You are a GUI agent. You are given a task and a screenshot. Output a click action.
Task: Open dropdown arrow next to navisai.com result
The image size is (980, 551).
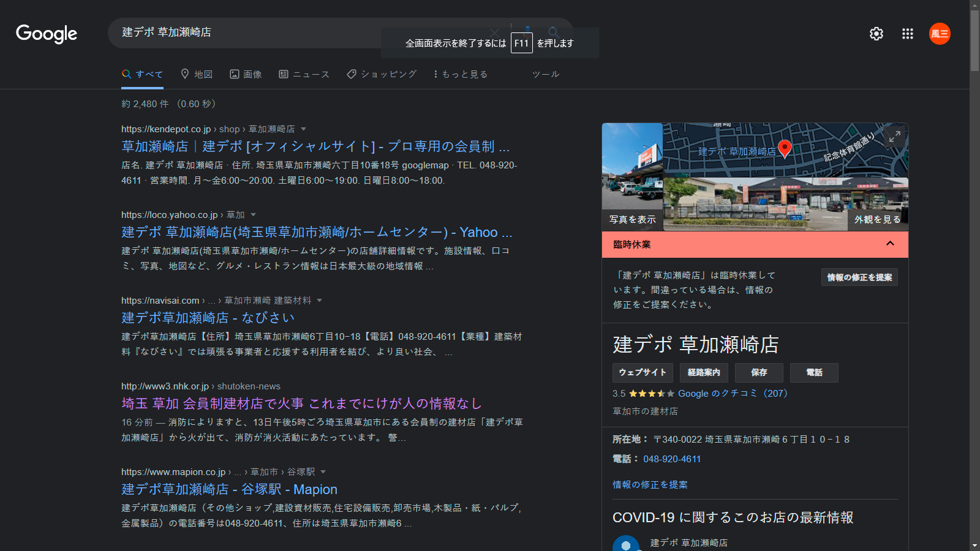click(320, 301)
